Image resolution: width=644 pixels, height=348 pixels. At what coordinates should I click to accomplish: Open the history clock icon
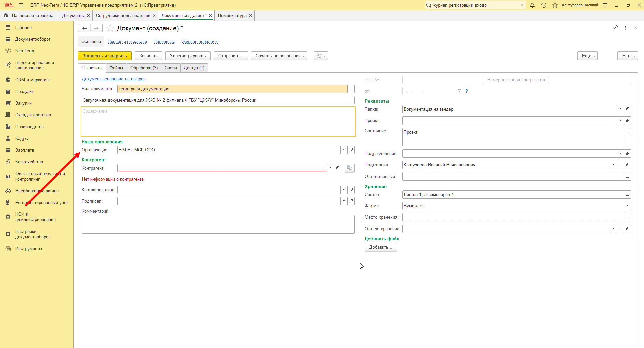click(544, 5)
